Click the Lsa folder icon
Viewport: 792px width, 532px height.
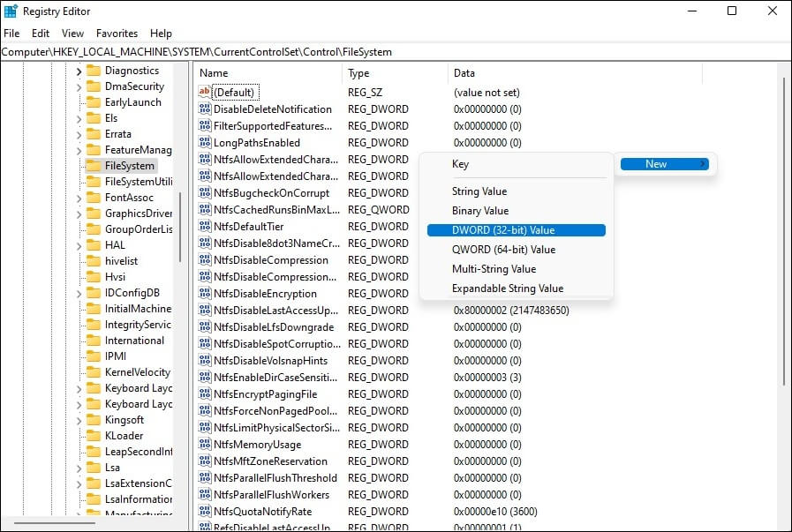[x=93, y=468]
